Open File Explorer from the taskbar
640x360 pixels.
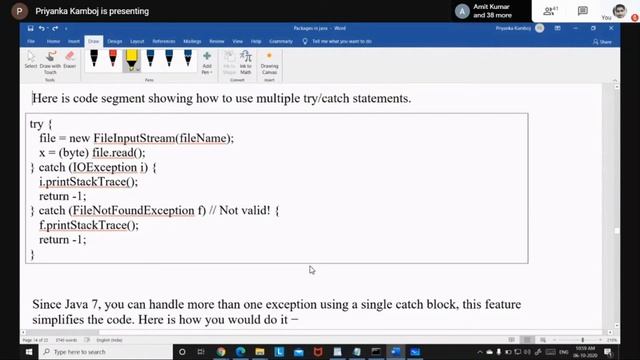tap(260, 351)
